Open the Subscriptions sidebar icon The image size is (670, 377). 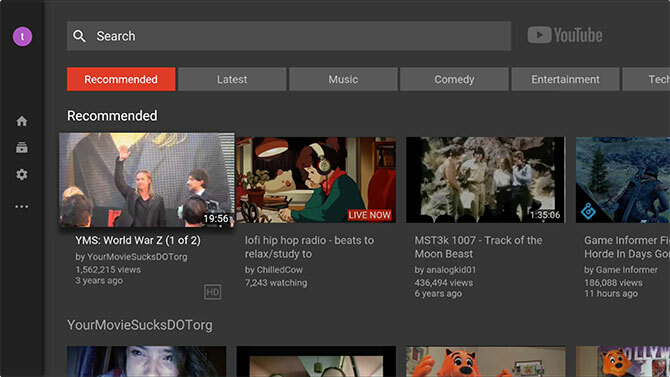click(x=22, y=147)
